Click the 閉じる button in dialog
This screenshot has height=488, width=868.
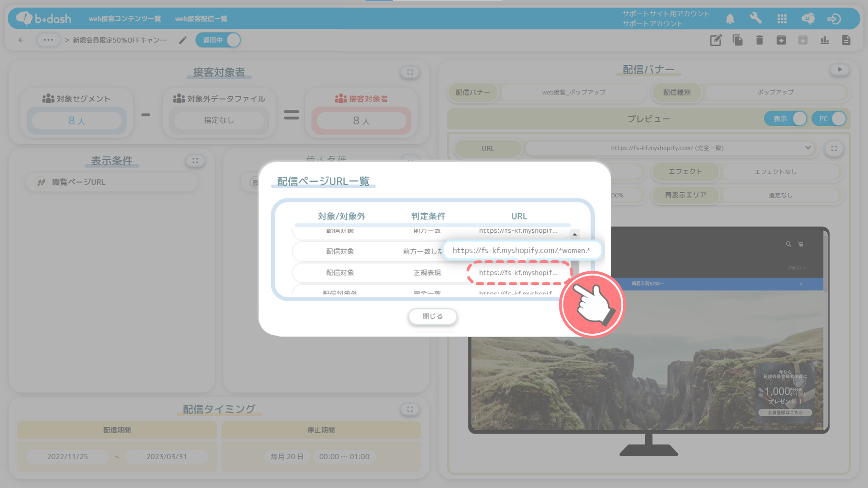pyautogui.click(x=433, y=316)
